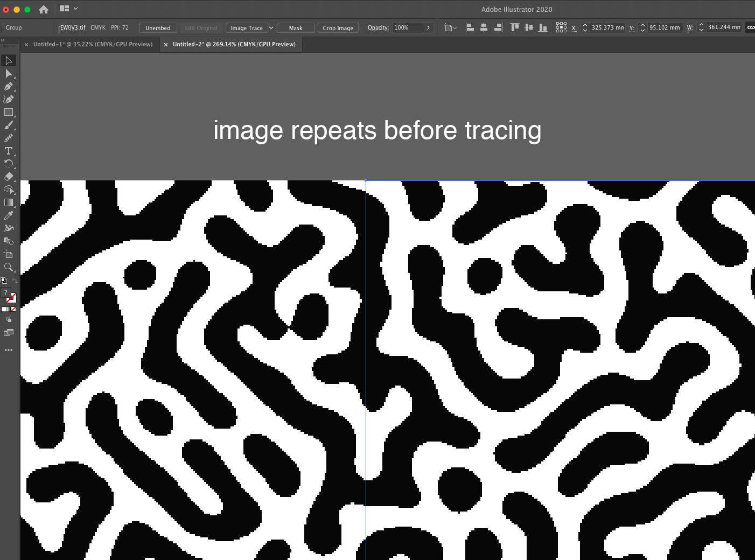Screen dimensions: 755x560
Task: Click the Rotate tool
Action: [9, 164]
